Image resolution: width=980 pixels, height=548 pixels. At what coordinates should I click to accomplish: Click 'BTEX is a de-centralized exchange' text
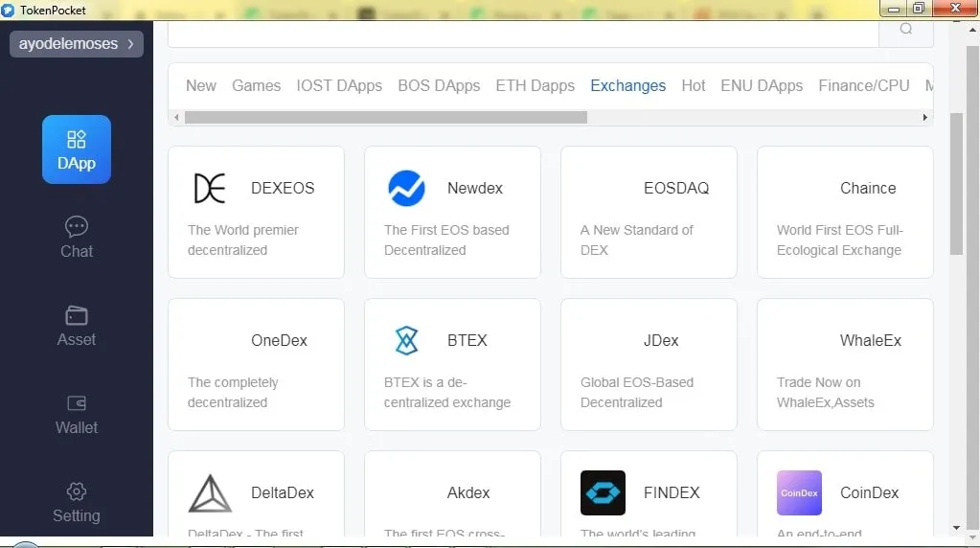(446, 393)
